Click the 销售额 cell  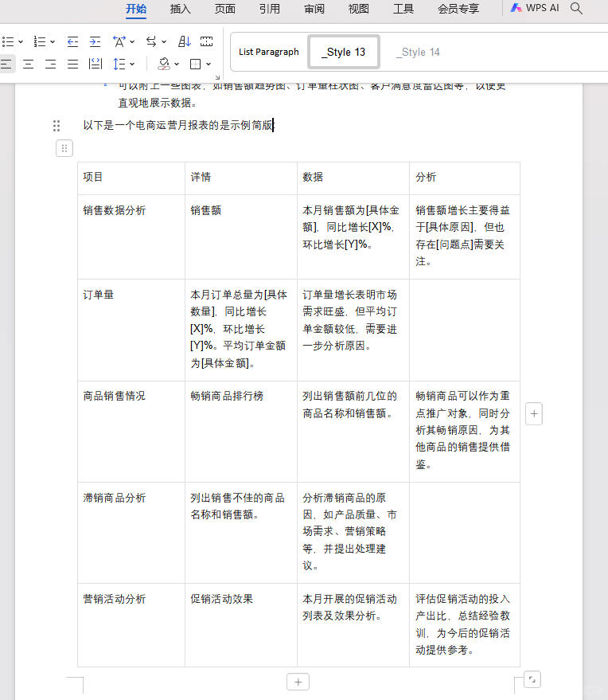coord(241,237)
